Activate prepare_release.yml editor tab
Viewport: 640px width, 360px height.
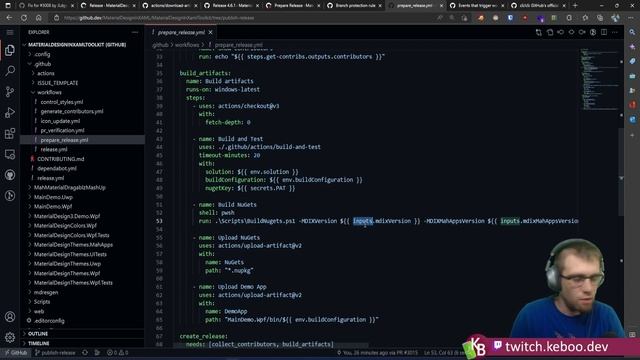tap(182, 32)
